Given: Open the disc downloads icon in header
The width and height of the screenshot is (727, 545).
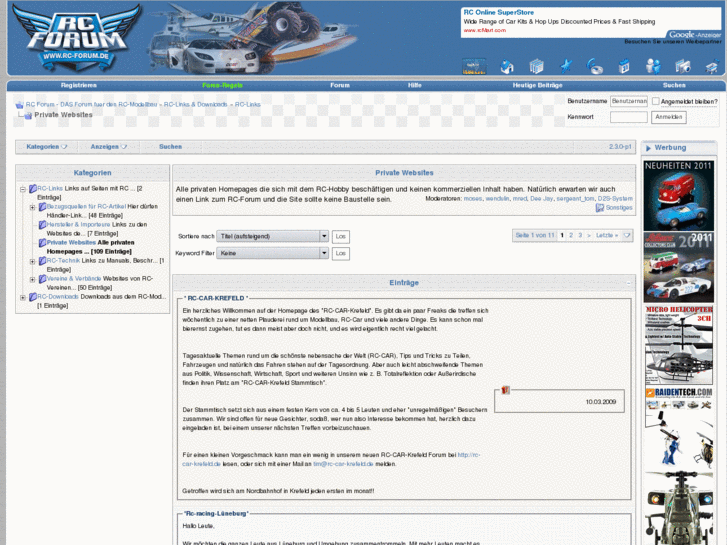Looking at the screenshot, I should tap(595, 67).
